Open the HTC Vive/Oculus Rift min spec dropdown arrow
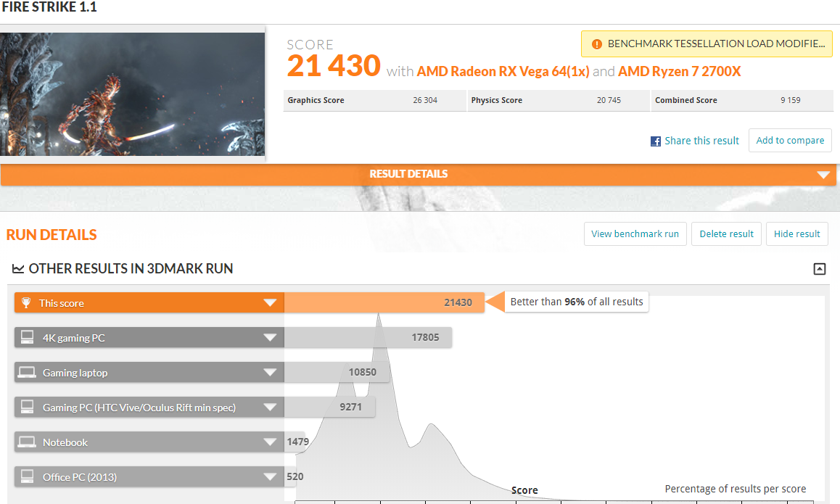The height and width of the screenshot is (504, 840). coord(270,407)
